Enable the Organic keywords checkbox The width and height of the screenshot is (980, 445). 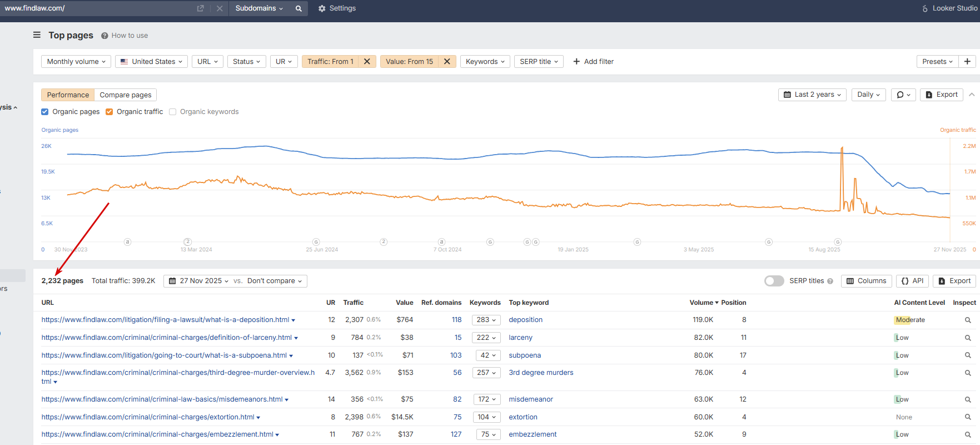[173, 112]
